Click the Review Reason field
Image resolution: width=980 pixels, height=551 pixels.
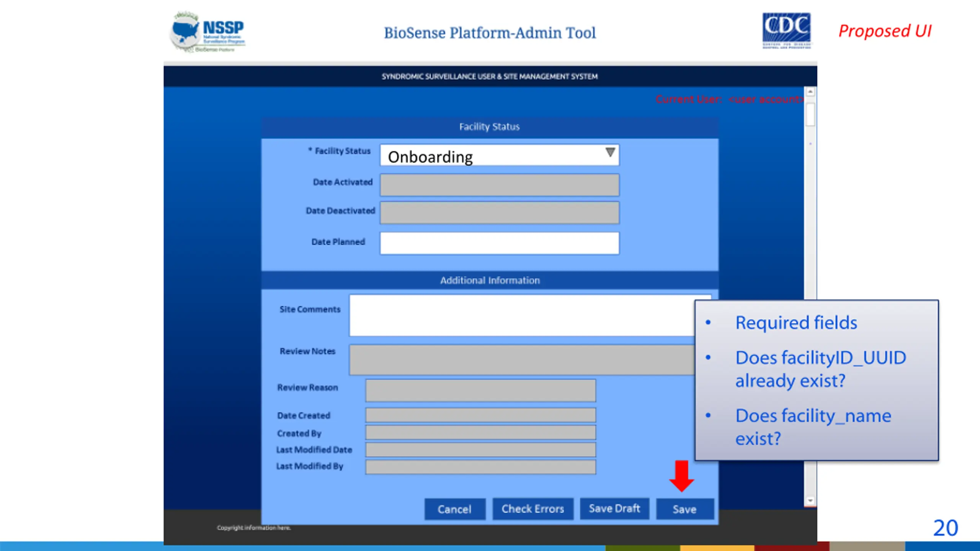pos(480,390)
